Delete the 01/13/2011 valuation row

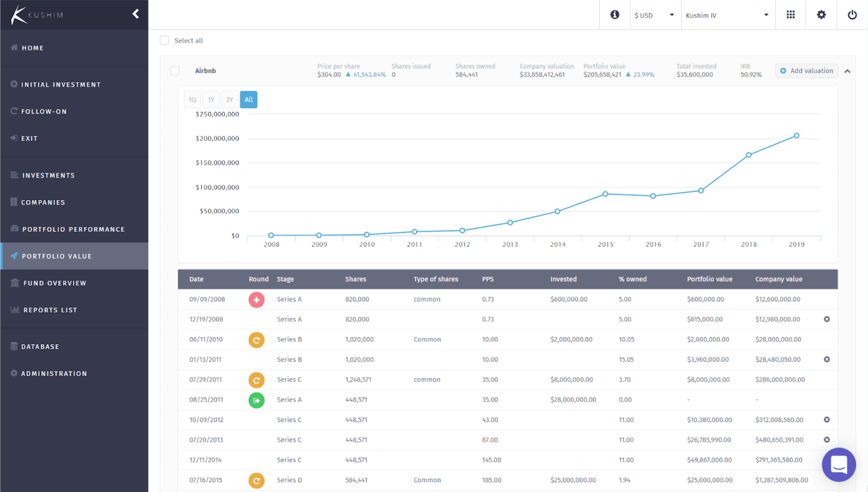pos(826,359)
